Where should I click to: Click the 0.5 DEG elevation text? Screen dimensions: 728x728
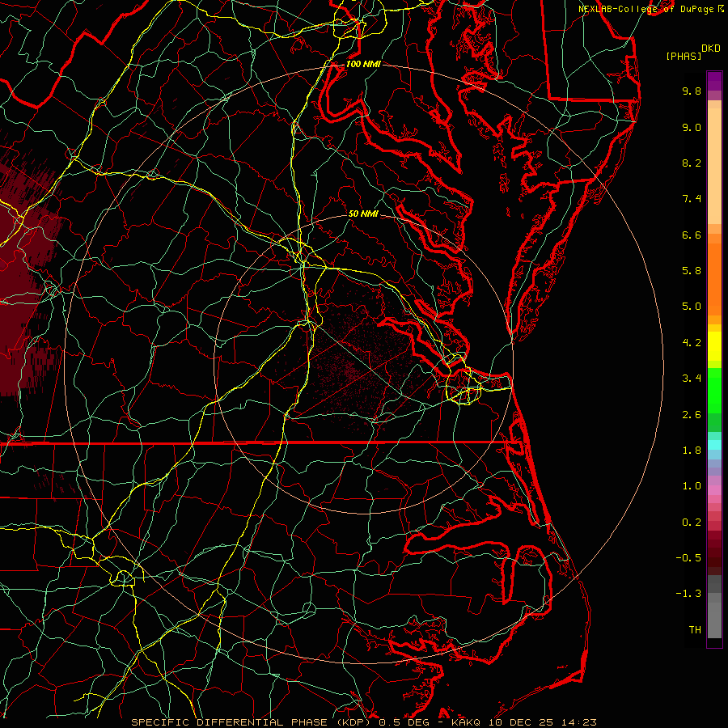point(405,722)
